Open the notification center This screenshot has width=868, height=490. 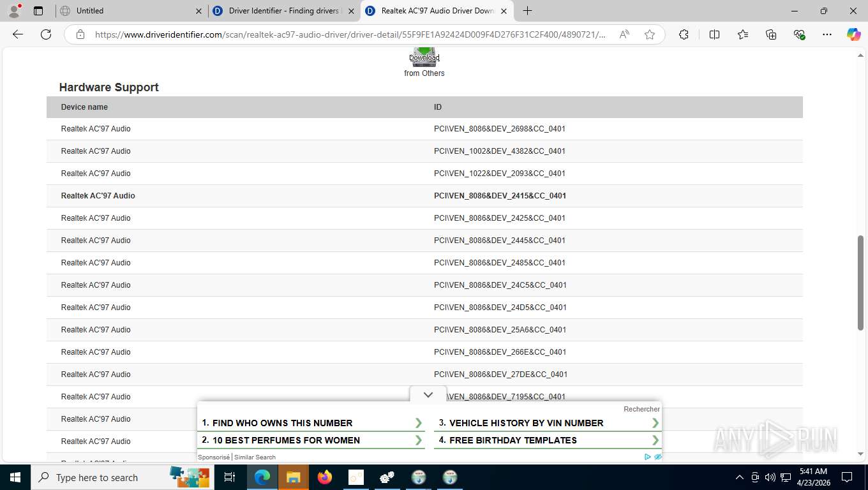coord(847,477)
